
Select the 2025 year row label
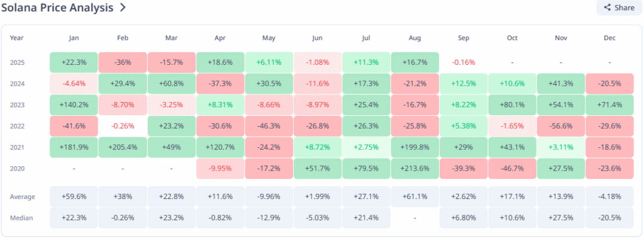(17, 62)
